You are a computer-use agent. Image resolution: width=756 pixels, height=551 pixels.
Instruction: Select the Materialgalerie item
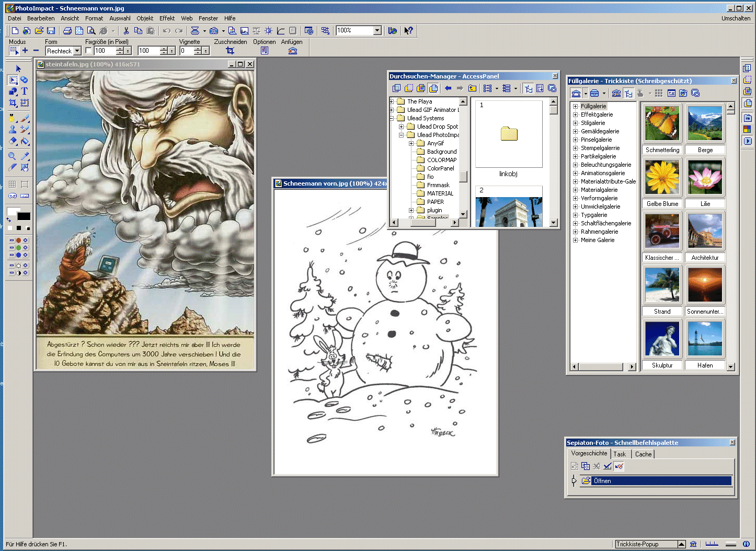coord(599,190)
